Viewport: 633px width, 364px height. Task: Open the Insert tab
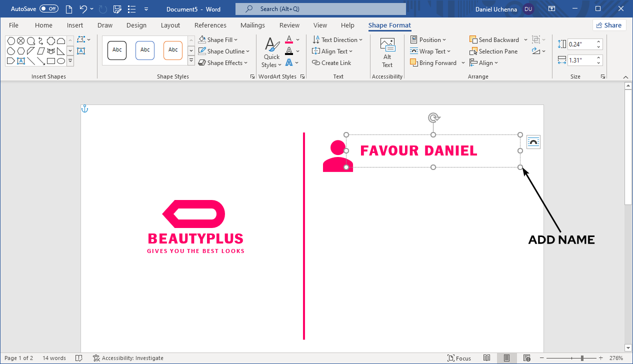pos(75,25)
